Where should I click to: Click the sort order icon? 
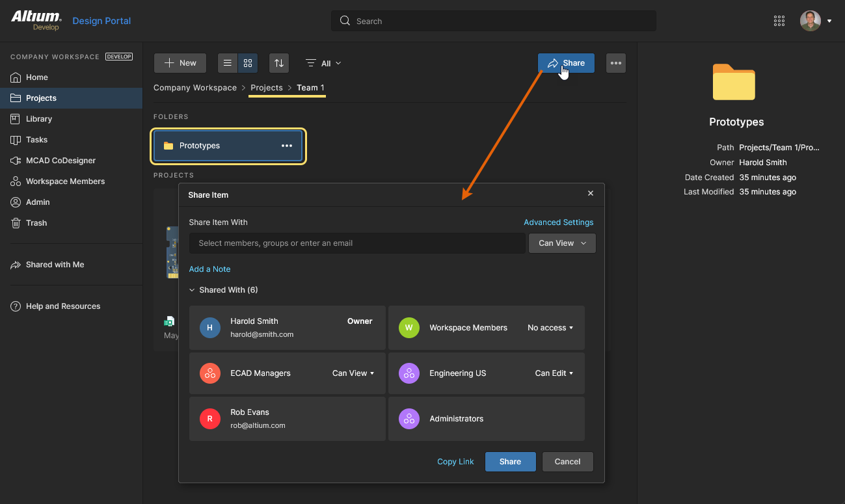279,63
